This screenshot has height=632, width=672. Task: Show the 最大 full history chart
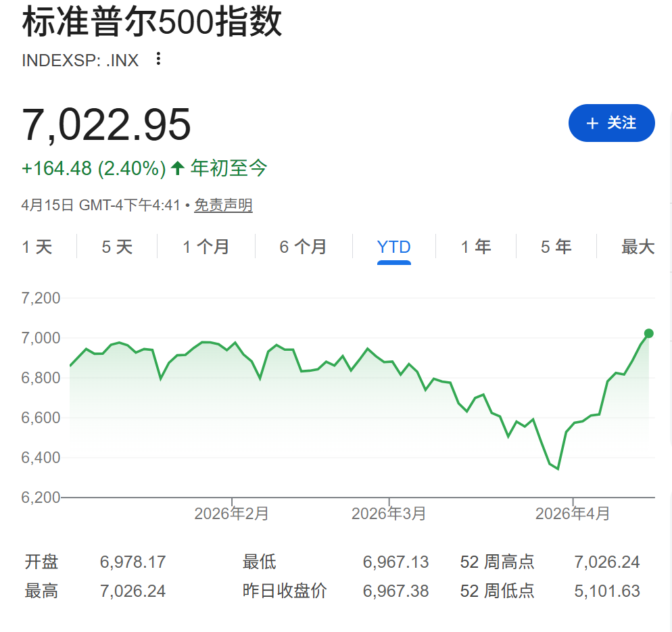point(638,247)
